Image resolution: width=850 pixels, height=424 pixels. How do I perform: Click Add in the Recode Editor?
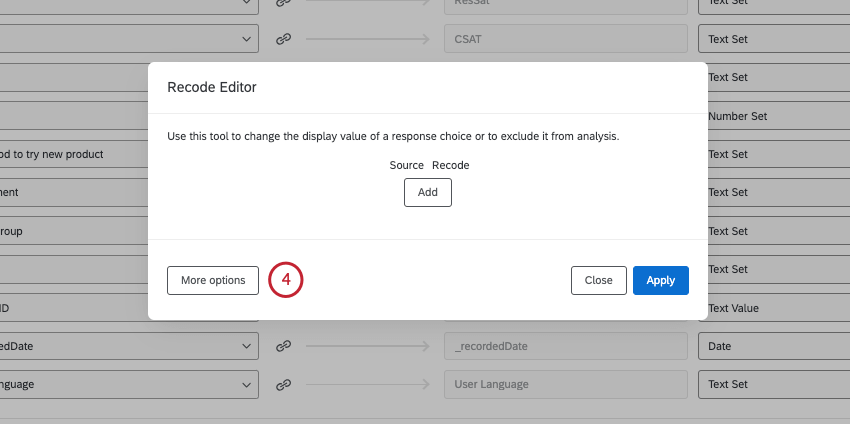pos(428,192)
